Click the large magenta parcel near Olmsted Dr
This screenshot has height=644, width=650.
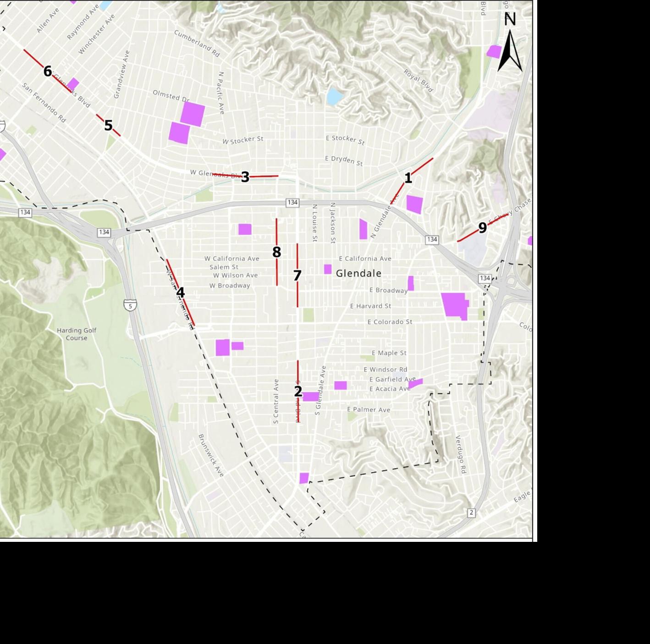(193, 114)
